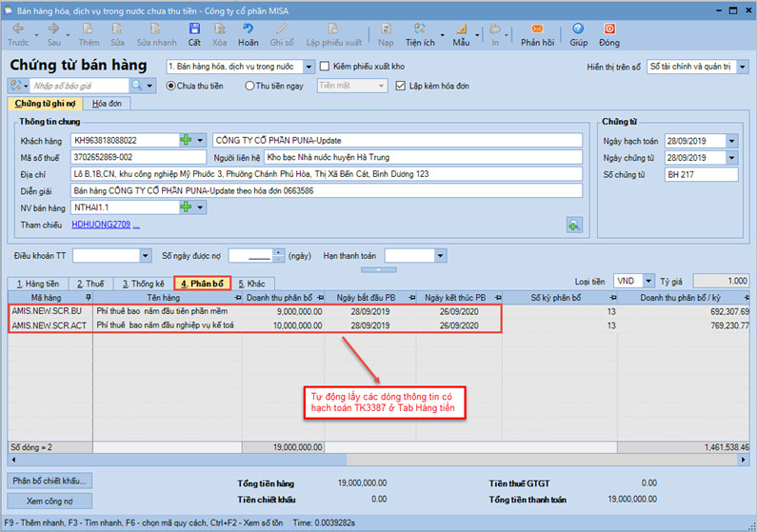Viewport: 757px width, 532px height.
Task: Open Hiển thị trên sổ dropdown
Action: point(743,67)
